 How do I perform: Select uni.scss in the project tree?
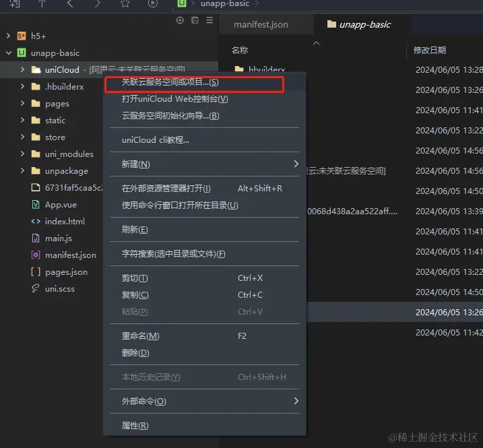pos(60,289)
